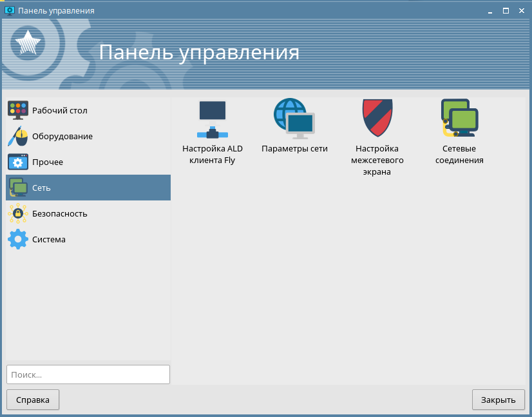This screenshot has width=532, height=417.
Task: Select the Безопасность category label
Action: pos(60,213)
